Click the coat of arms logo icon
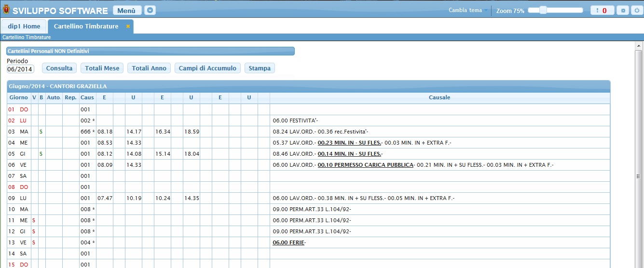 [6, 10]
